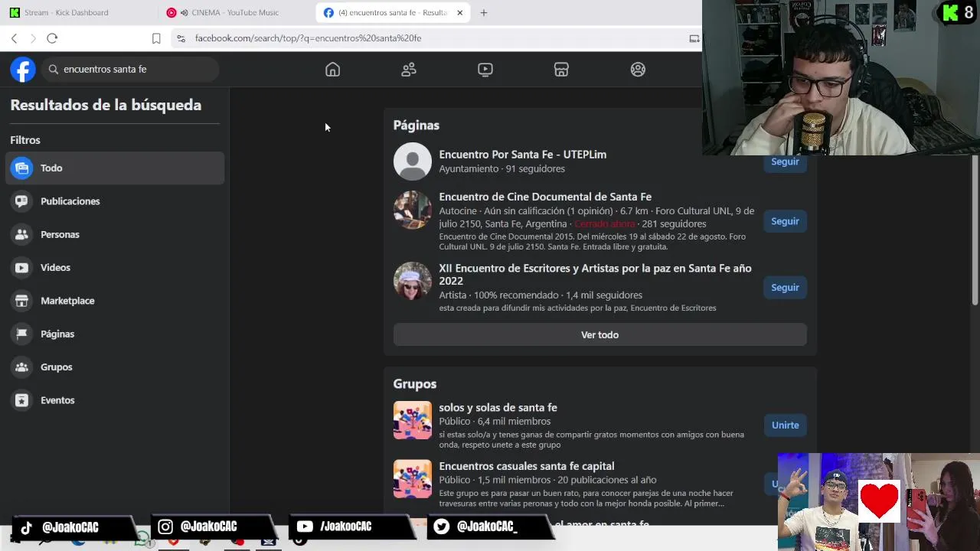Open Encuentro de Cine Documental de Santa Fe

pyautogui.click(x=545, y=197)
